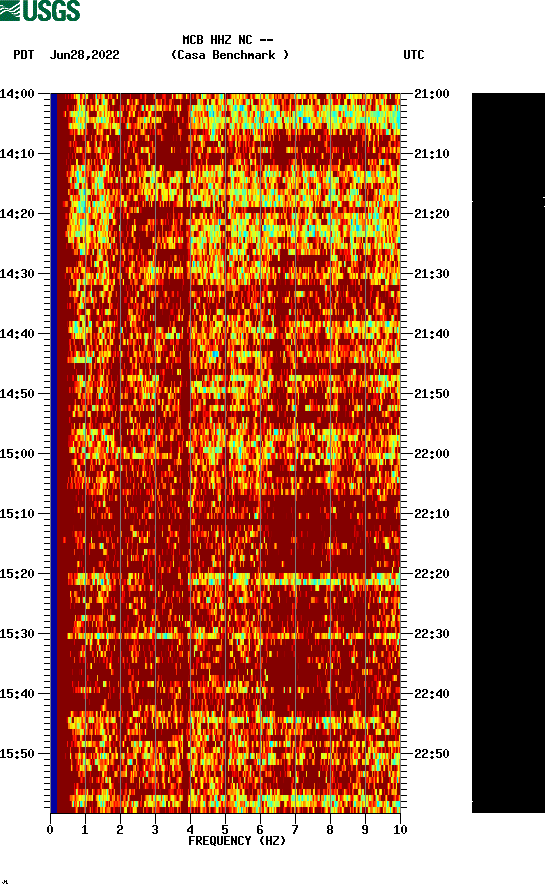Click the '22:40' UTC time label
Screen dimensions: 552x893
(x=432, y=694)
